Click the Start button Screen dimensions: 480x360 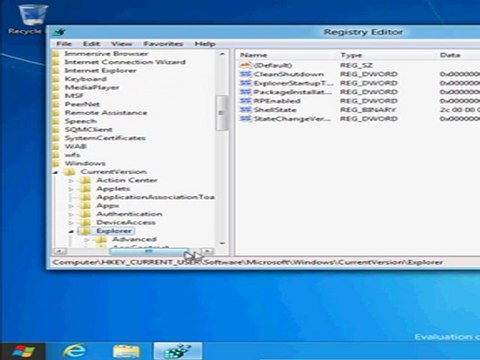click(23, 351)
